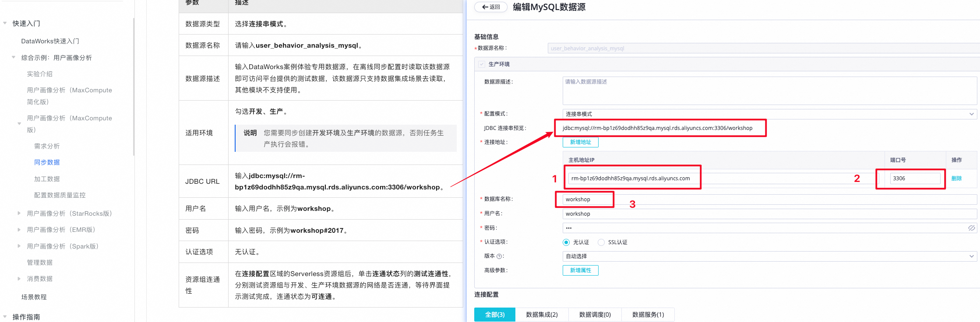This screenshot has height=322, width=980.
Task: Click the 资源组连通性 table cell
Action: 204,285
